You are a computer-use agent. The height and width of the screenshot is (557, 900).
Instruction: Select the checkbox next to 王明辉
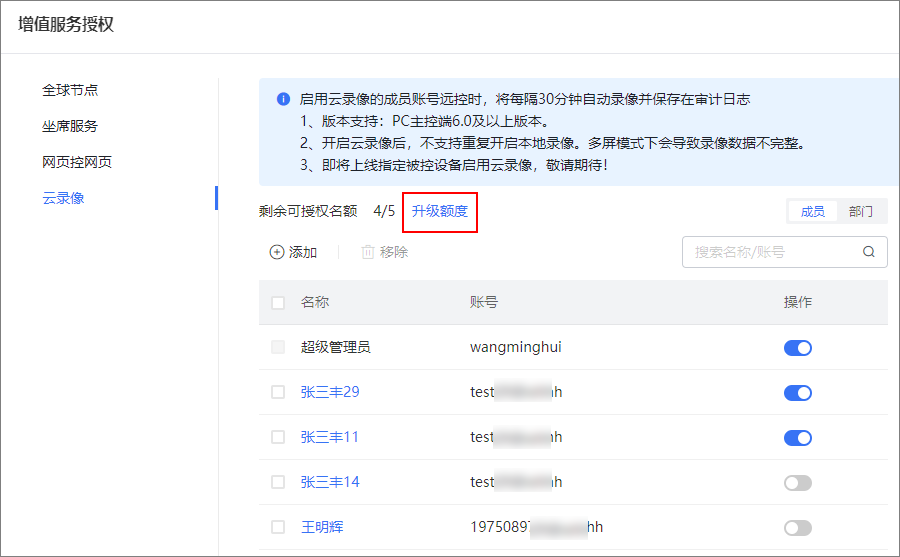(x=278, y=527)
